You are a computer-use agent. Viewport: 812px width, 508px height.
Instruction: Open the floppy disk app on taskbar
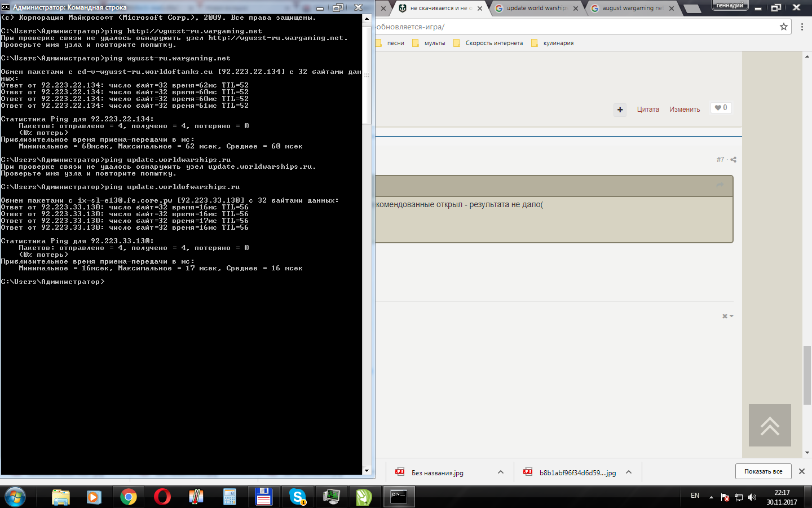coord(263,497)
